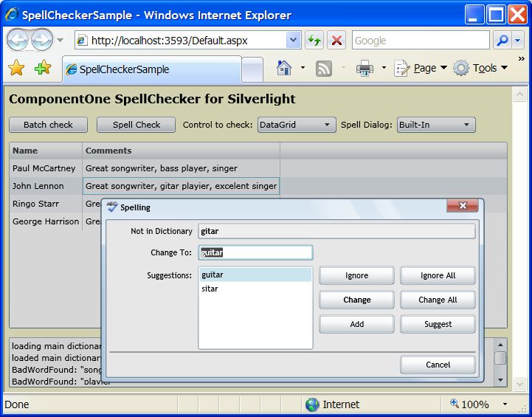Select the SpellCheckerSample browser tab
The width and height of the screenshot is (532, 417).
point(152,69)
